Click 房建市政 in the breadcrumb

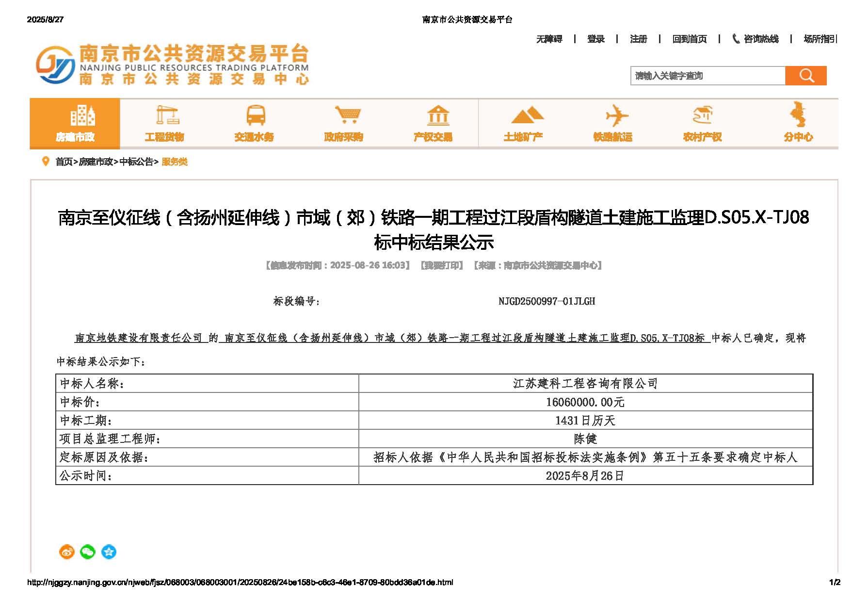coord(96,162)
